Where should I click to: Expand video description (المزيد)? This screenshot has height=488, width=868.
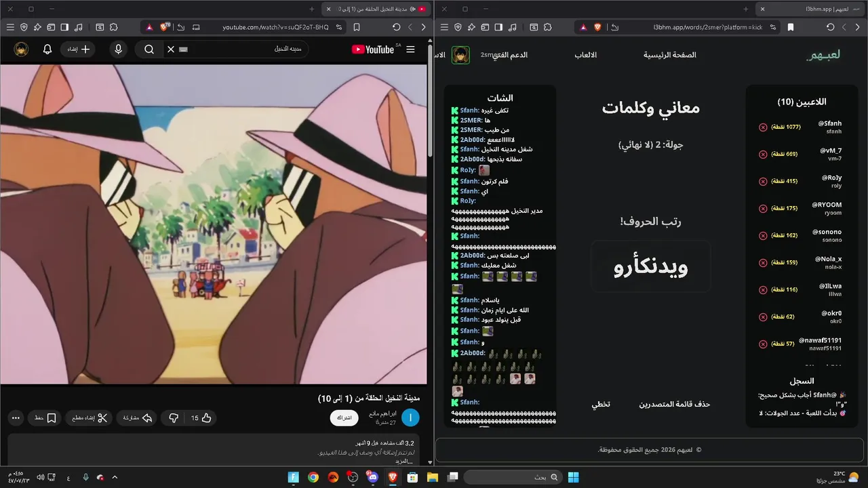coord(404,461)
